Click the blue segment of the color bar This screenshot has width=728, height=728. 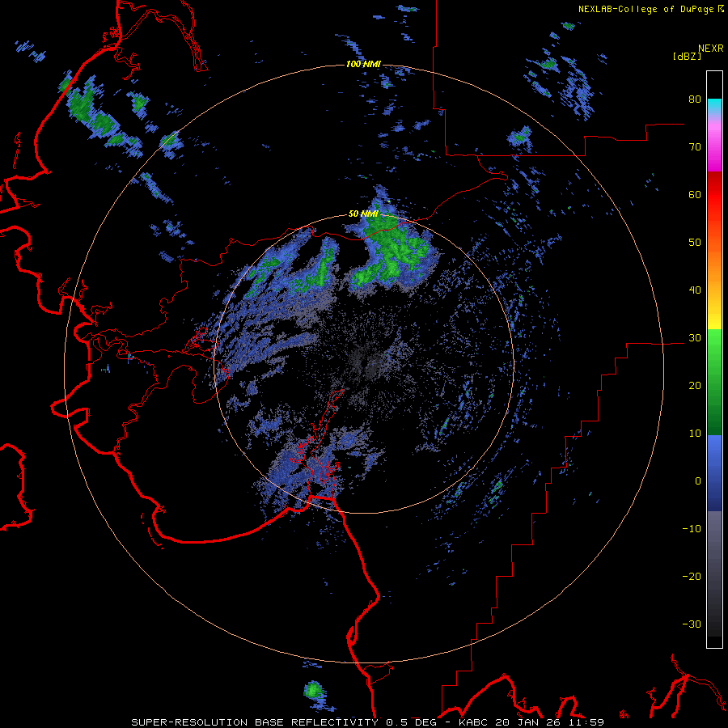714,472
